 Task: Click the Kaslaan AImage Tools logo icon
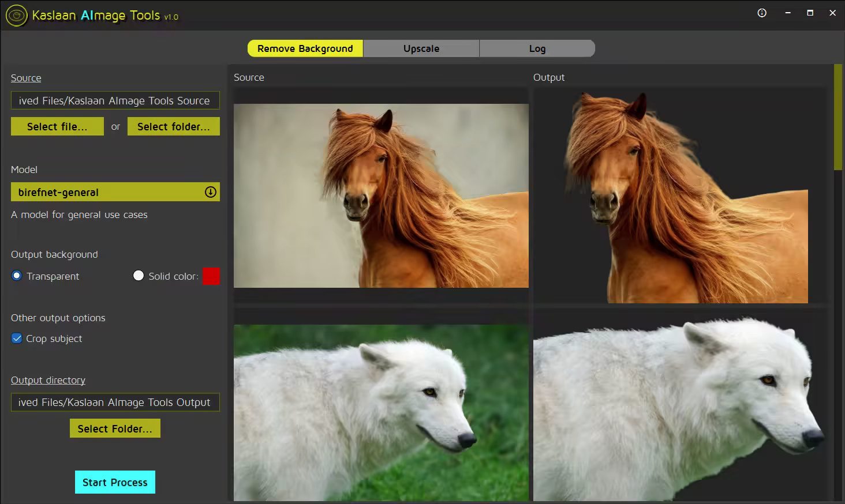(16, 16)
